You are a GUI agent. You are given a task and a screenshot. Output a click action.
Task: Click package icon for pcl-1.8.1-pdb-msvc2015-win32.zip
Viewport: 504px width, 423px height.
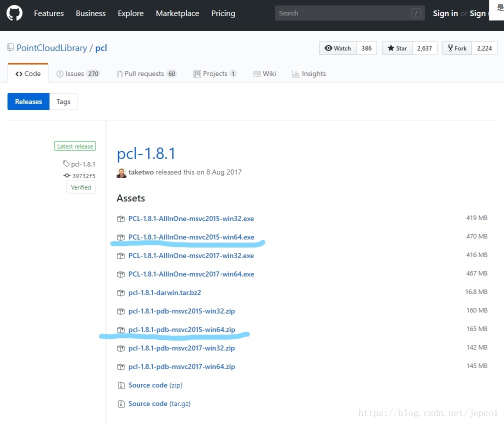click(120, 311)
